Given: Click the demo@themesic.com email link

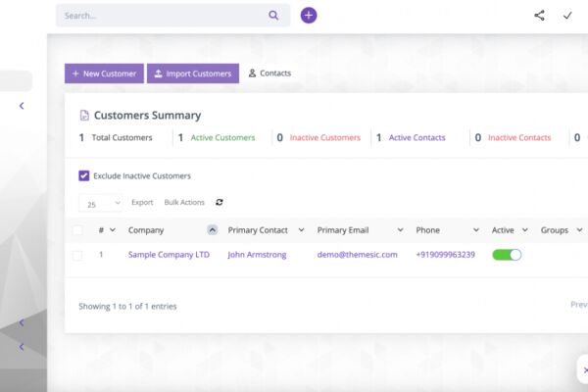Looking at the screenshot, I should point(358,255).
